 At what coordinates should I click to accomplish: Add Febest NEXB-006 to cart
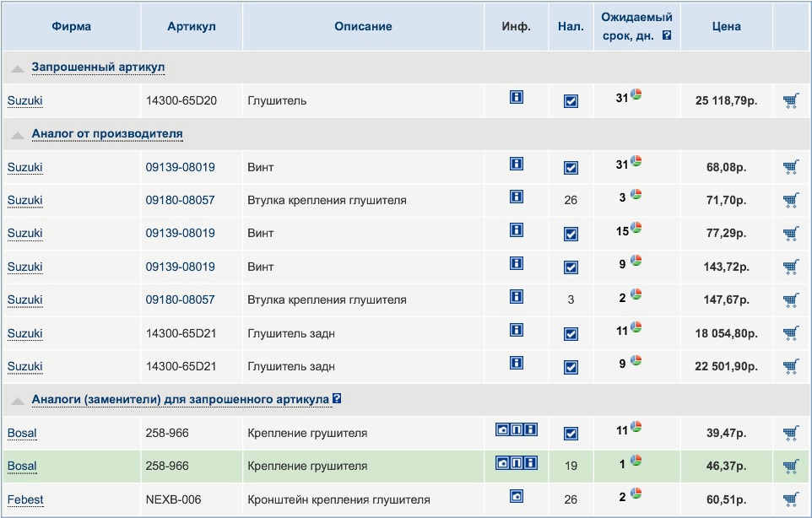click(x=791, y=499)
